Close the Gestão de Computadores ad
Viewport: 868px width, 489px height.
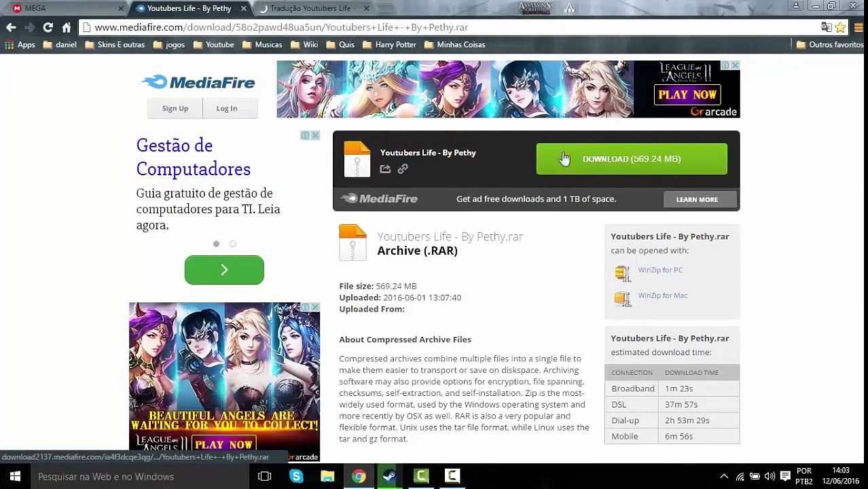[315, 135]
